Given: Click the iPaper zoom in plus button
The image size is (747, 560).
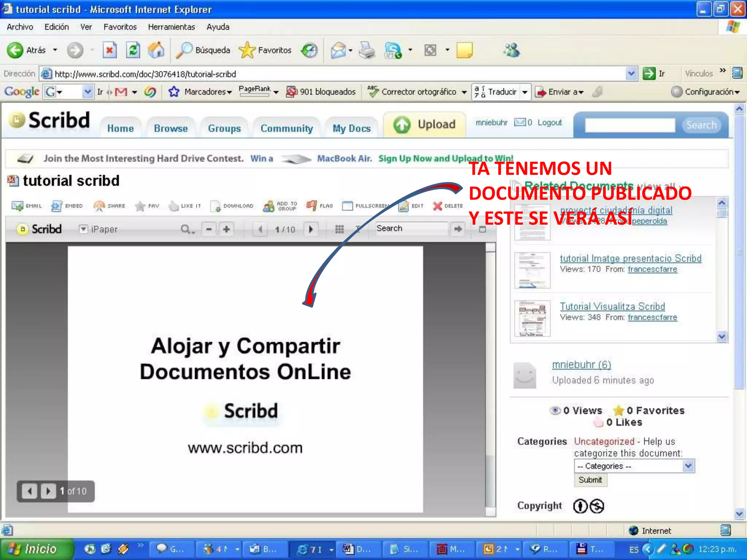Looking at the screenshot, I should 227,229.
